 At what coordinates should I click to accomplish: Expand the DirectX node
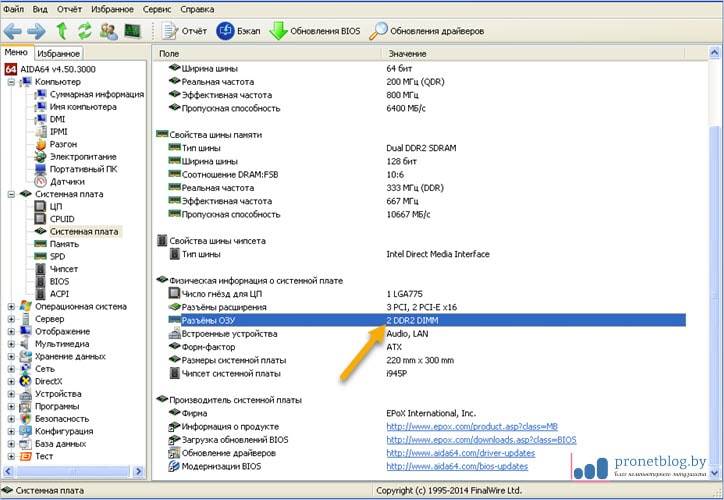11,381
